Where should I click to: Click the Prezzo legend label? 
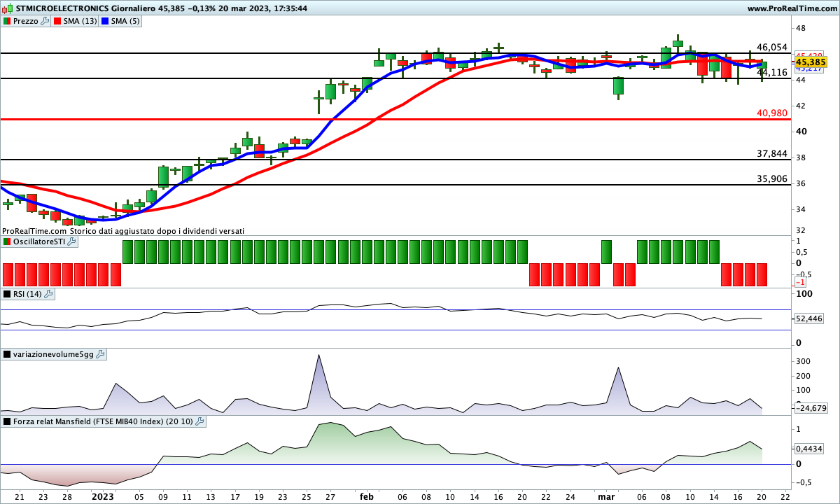point(26,21)
